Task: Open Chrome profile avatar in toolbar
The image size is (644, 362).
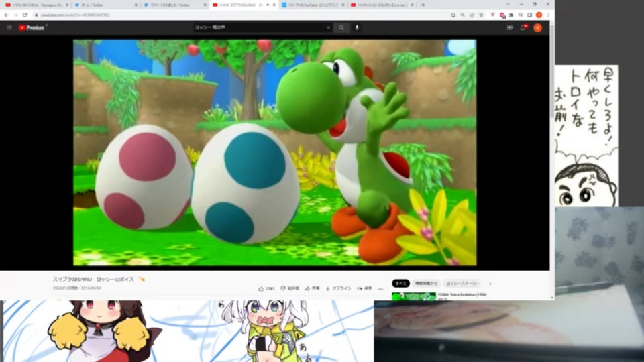Action: [539, 15]
